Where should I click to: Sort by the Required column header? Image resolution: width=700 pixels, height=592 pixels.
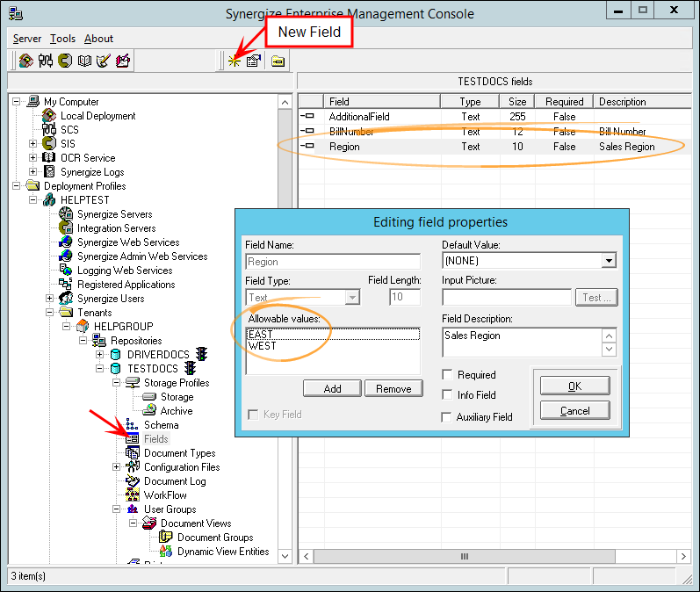[564, 101]
